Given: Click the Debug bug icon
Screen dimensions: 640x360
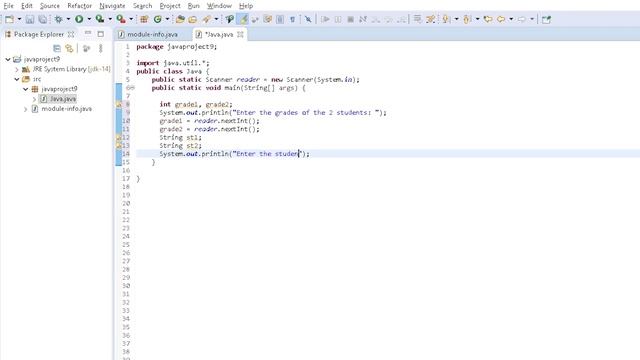Looking at the screenshot, I should 58,19.
